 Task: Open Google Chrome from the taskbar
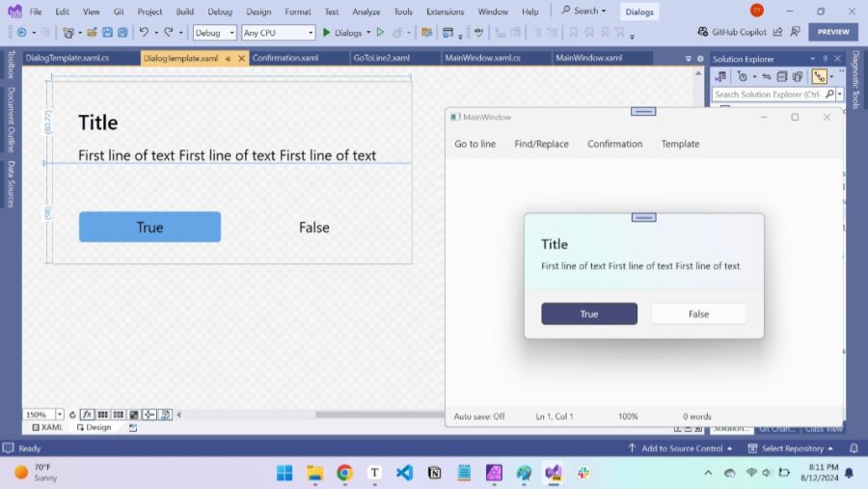point(344,473)
